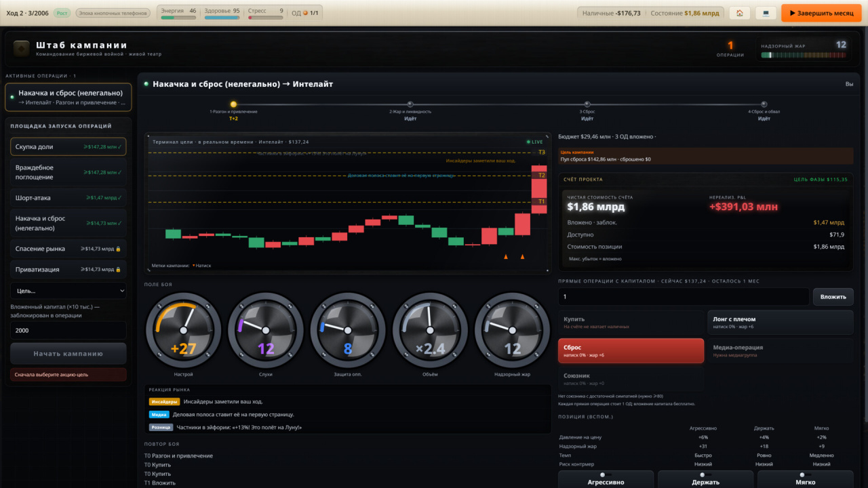Click the Чистая стоимость счёта $1,86 млрд value

pos(596,207)
